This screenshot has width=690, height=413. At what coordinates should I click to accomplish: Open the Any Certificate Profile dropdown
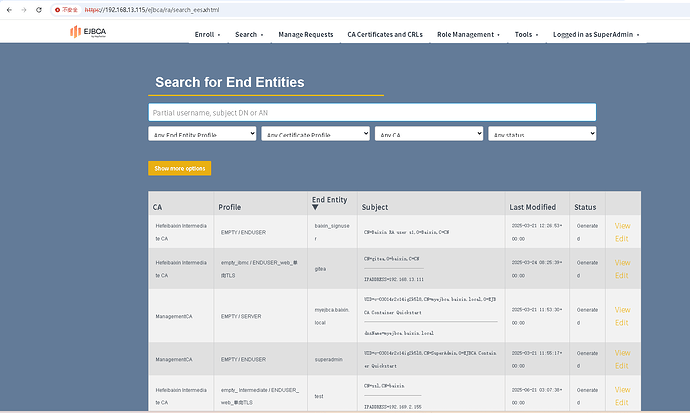[315, 134]
